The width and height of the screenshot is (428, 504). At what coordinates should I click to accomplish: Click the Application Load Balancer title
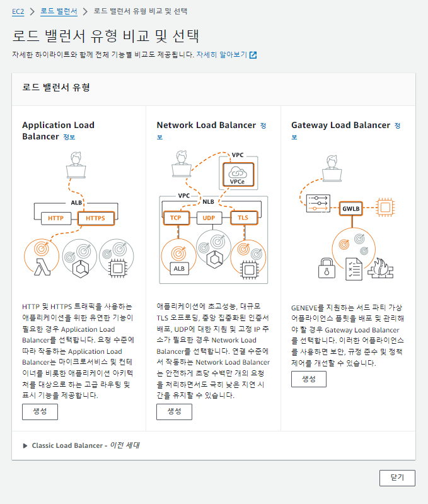[58, 131]
